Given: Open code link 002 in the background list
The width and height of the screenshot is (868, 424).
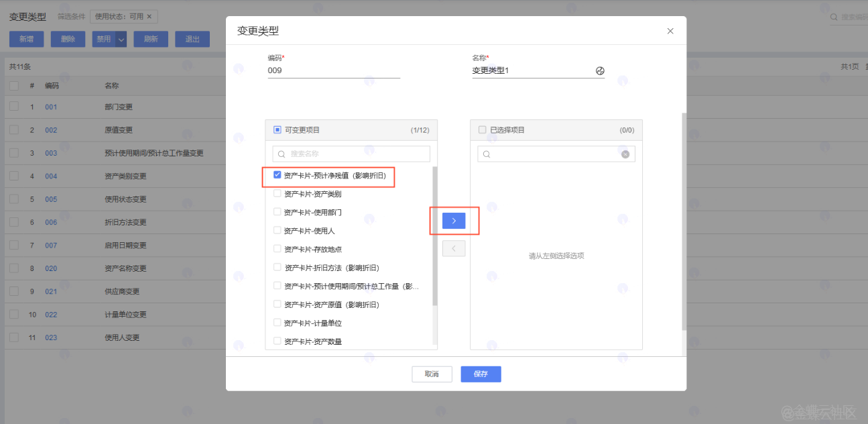Looking at the screenshot, I should 51,130.
